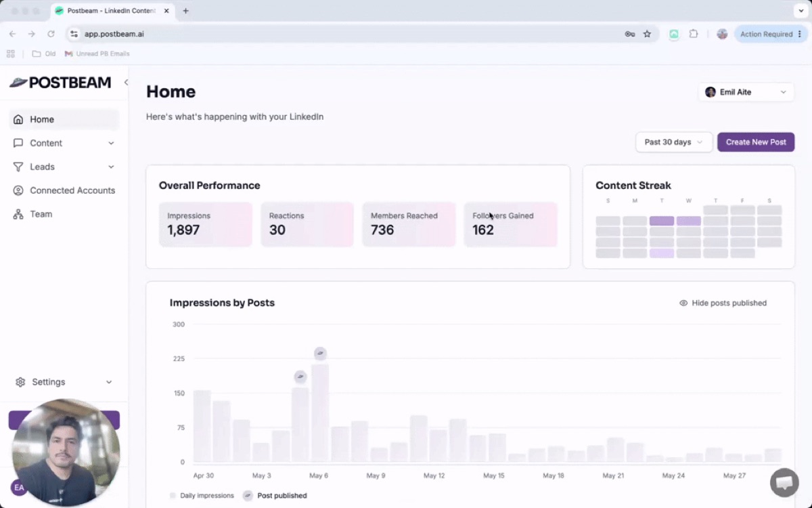The height and width of the screenshot is (508, 812).
Task: Click the May 6 impressions bar
Action: [320, 413]
